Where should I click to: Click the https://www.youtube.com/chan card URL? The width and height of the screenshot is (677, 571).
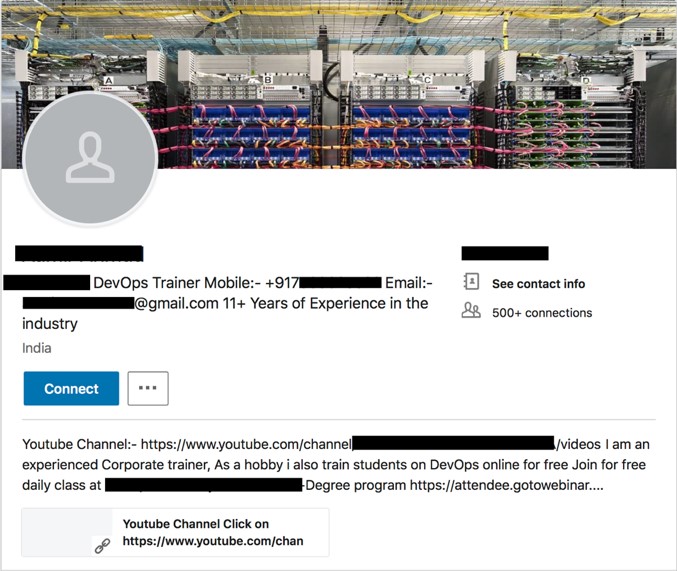pos(213,541)
